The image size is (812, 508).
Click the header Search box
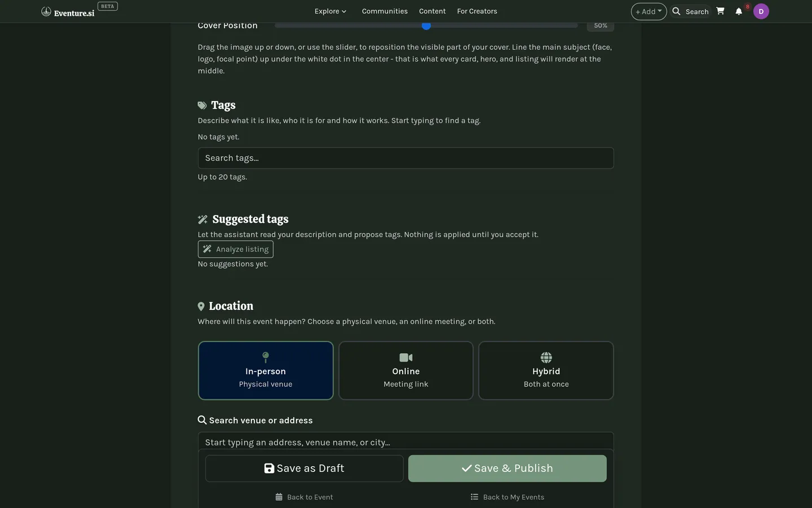(691, 11)
